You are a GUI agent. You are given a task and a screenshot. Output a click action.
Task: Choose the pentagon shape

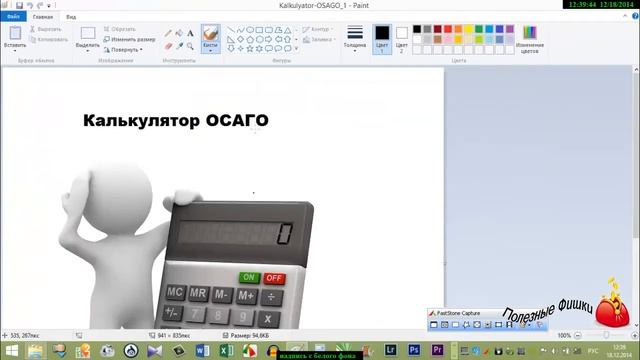tap(250, 39)
